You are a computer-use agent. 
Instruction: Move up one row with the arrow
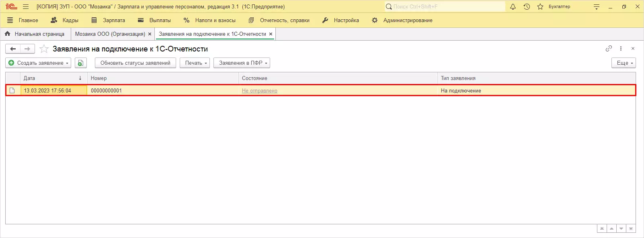pos(611,228)
